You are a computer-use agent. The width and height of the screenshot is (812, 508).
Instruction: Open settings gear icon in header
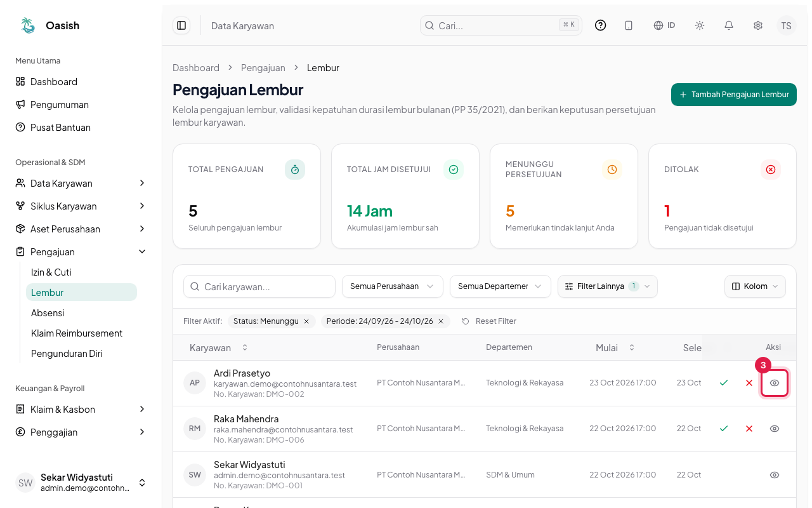point(758,25)
